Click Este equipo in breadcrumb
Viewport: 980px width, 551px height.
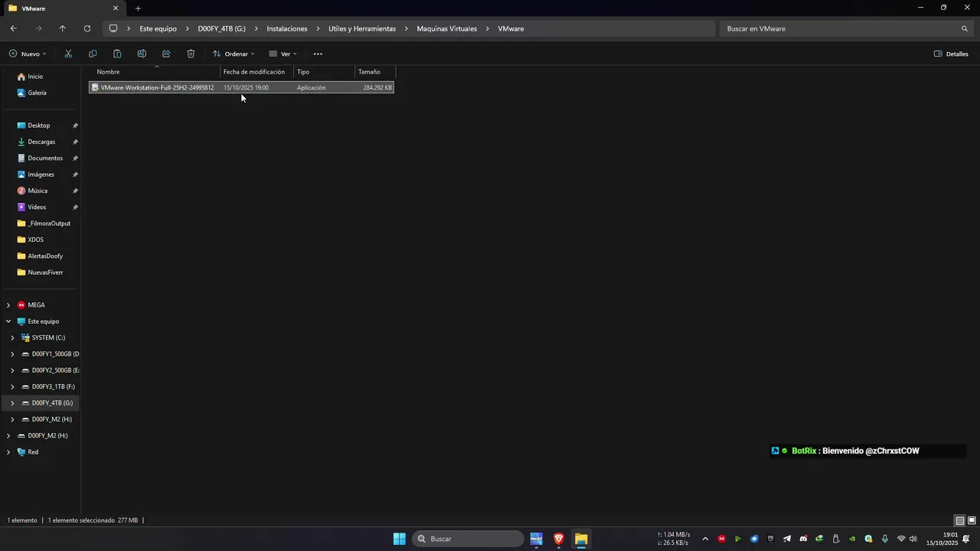(x=158, y=28)
